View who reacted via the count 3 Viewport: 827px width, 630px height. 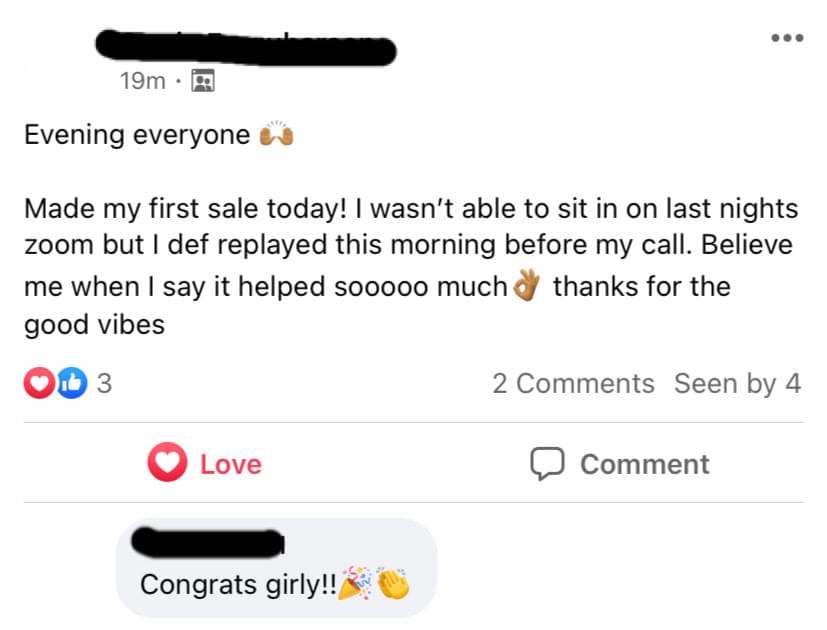(x=103, y=384)
